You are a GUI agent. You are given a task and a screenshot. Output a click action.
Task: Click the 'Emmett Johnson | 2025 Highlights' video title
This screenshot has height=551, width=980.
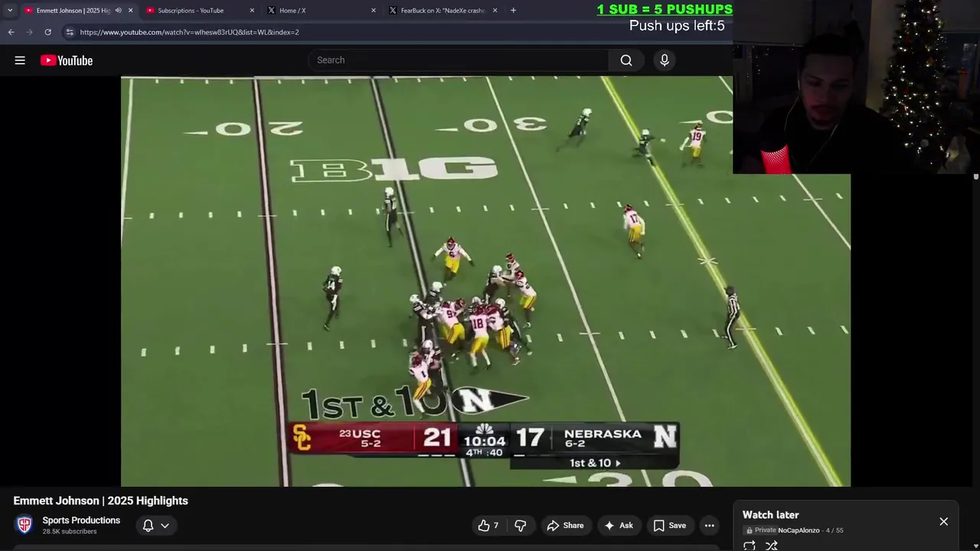click(100, 500)
